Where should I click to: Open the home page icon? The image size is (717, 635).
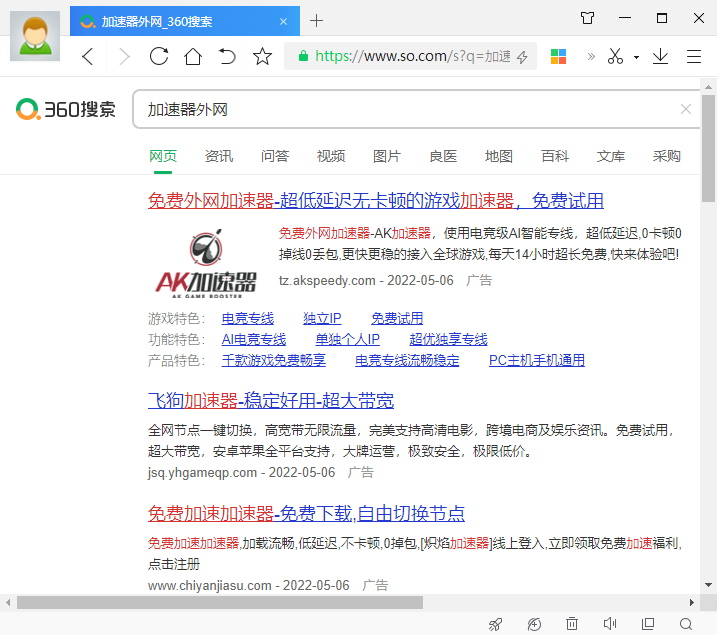[193, 56]
